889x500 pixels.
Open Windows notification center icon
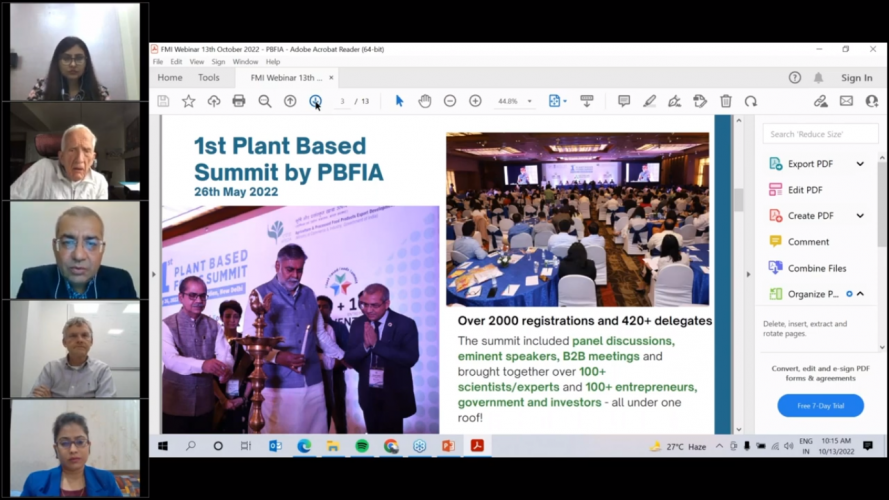coord(868,446)
